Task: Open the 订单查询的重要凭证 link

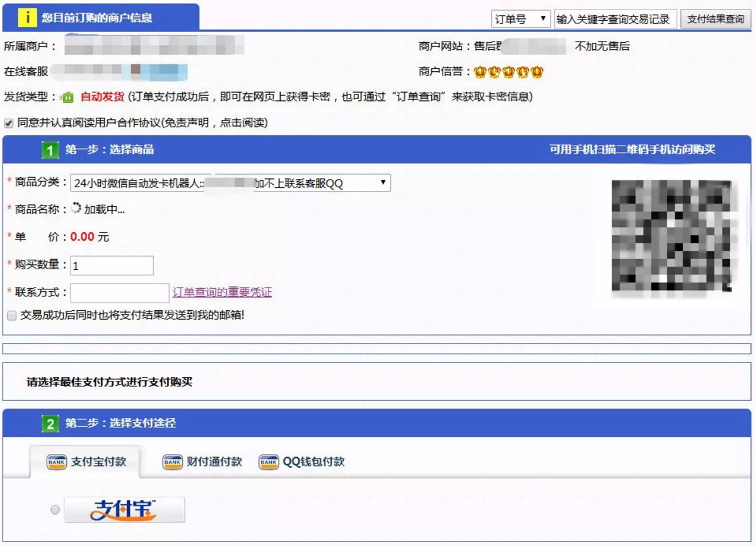Action: pyautogui.click(x=223, y=292)
